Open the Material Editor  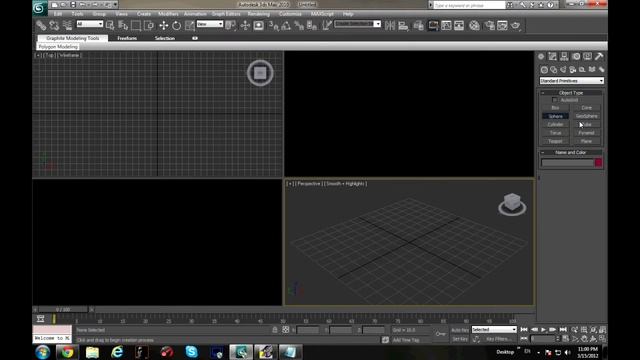point(474,25)
